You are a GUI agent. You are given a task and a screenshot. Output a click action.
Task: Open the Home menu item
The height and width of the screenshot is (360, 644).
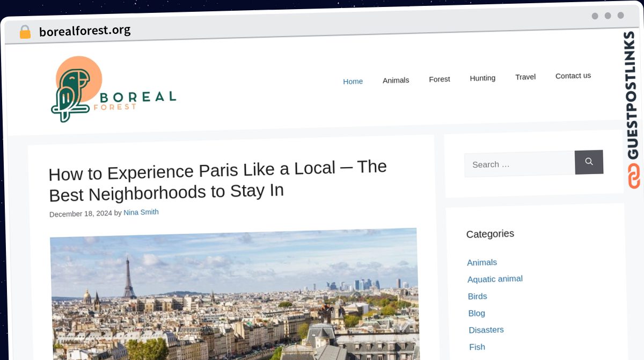[353, 81]
